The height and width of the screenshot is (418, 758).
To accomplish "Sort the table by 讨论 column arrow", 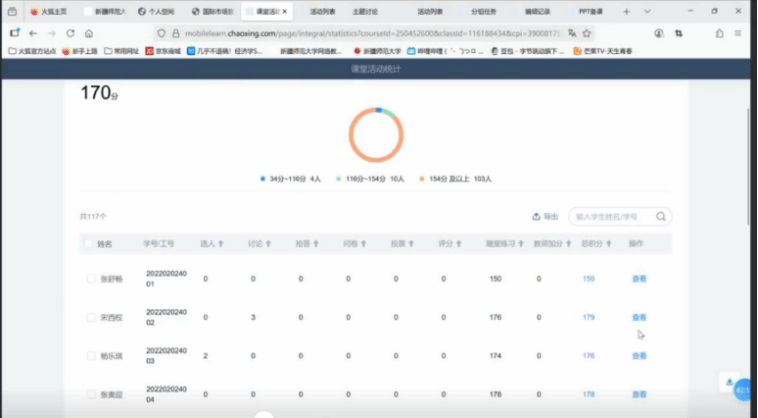I will coord(266,244).
